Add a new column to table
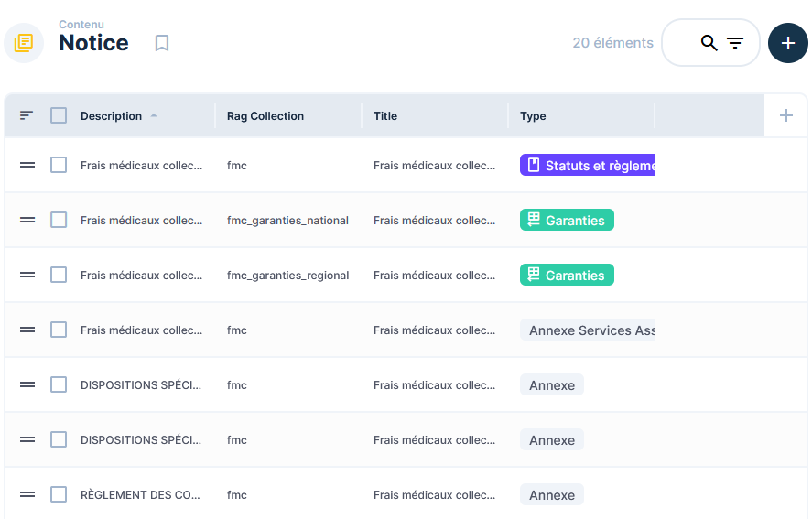The image size is (812, 519). pyautogui.click(x=785, y=115)
